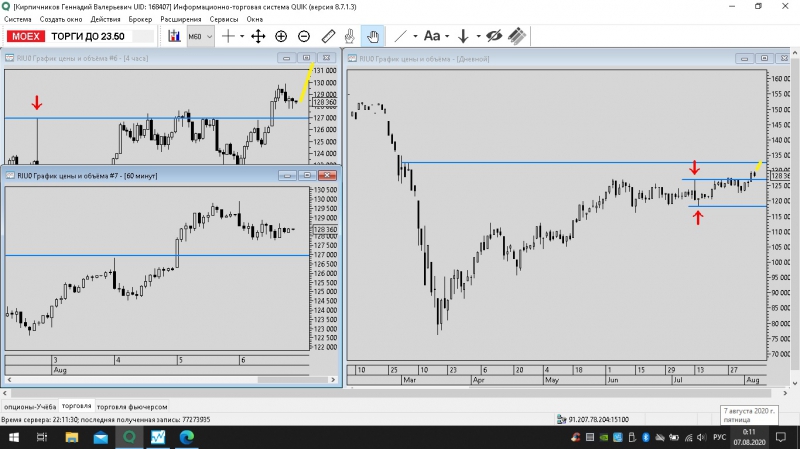Image resolution: width=800 pixels, height=449 pixels.
Task: Expand the crosshair tool options arrow
Action: click(x=242, y=36)
